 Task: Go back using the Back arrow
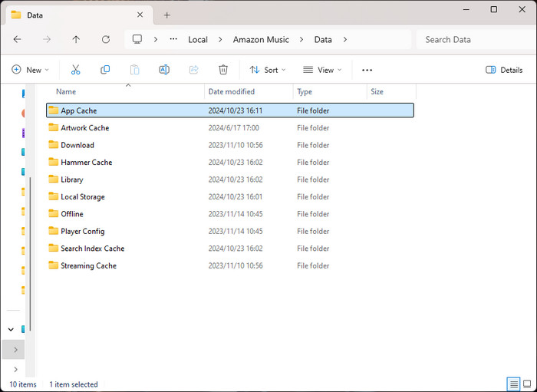(17, 39)
